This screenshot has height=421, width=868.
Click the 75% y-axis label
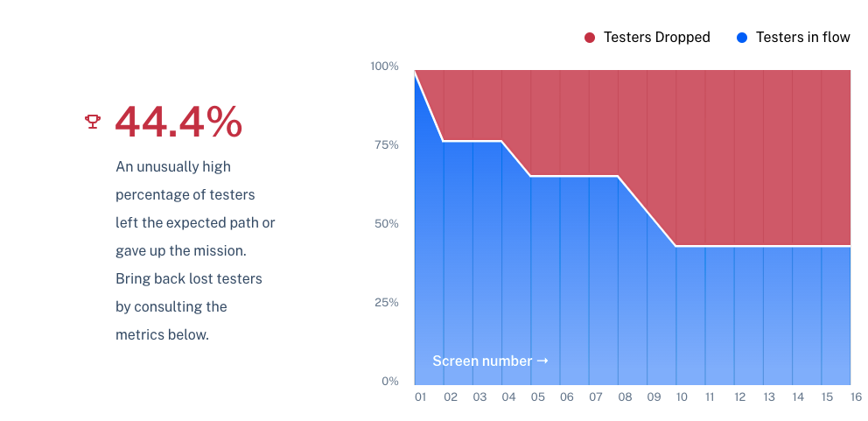pyautogui.click(x=387, y=145)
